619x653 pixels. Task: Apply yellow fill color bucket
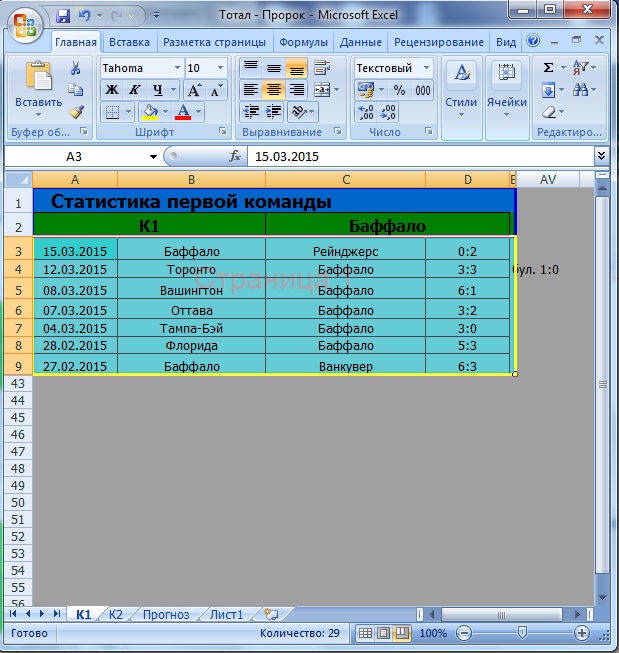(150, 112)
